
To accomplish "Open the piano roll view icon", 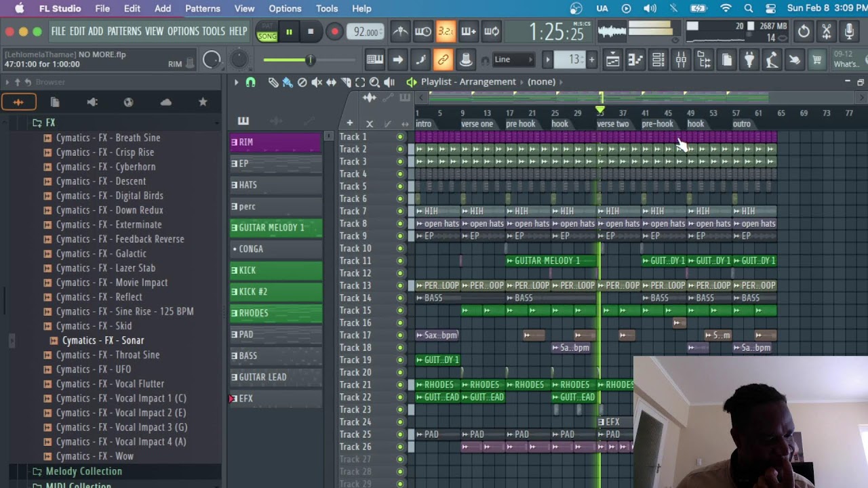I will click(x=635, y=60).
